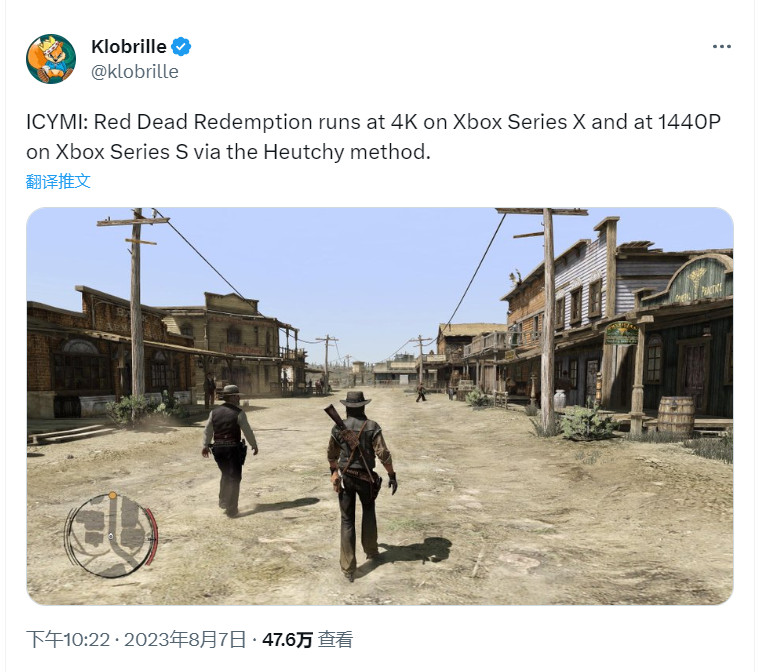Click the 查看 views label
This screenshot has height=672, width=766.
click(335, 640)
